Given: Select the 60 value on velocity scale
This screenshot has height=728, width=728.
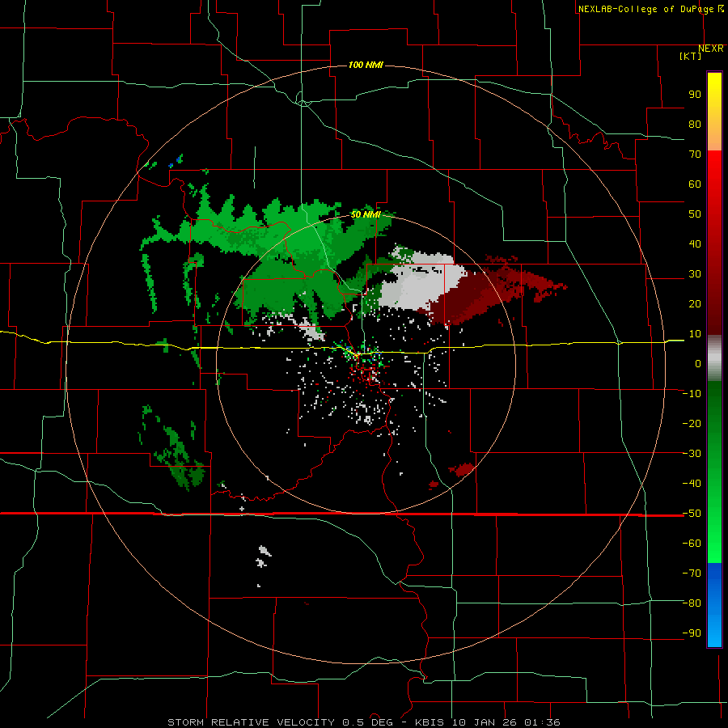Looking at the screenshot, I should coord(695,184).
